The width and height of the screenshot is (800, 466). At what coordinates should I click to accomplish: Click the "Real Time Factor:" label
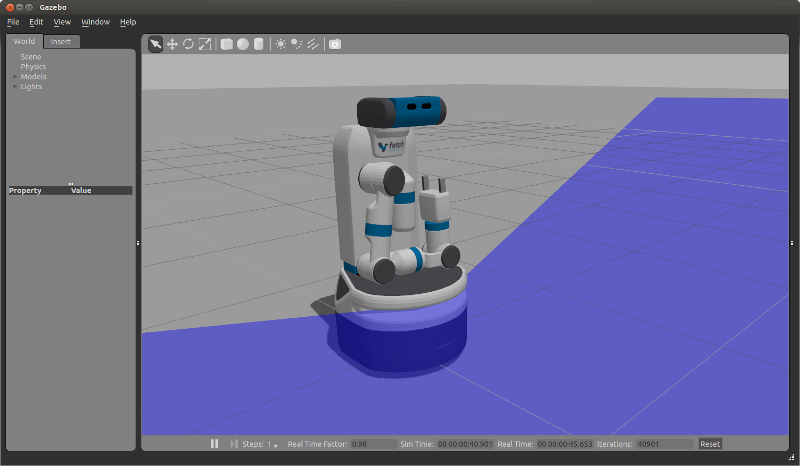click(x=317, y=444)
